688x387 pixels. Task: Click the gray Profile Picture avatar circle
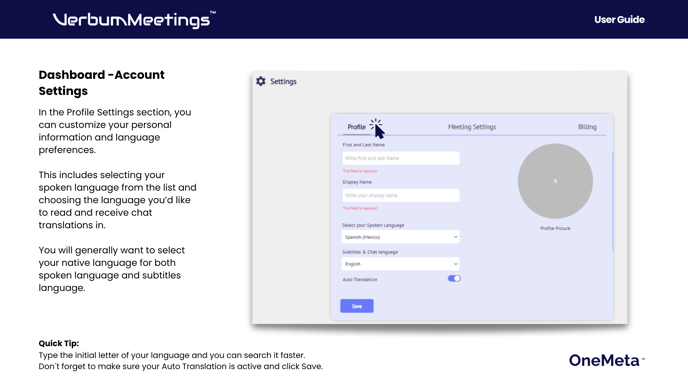(555, 181)
